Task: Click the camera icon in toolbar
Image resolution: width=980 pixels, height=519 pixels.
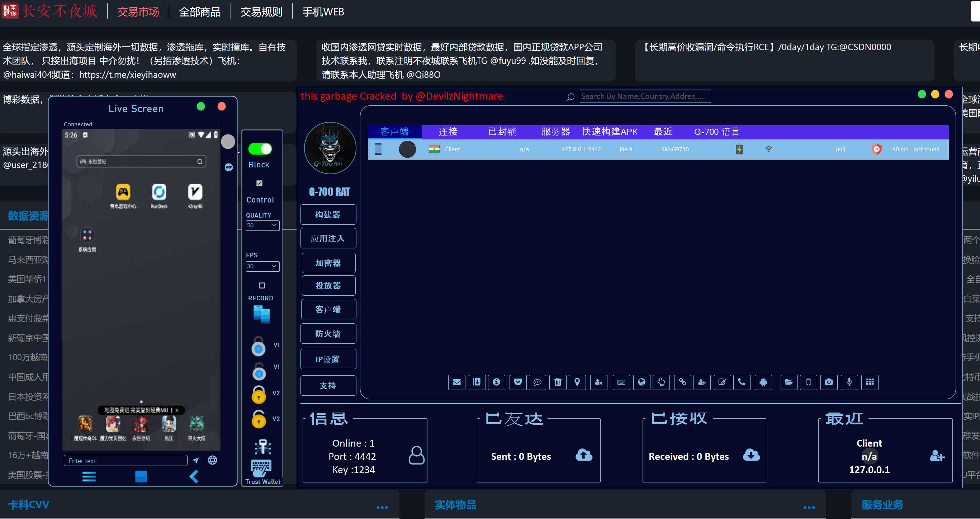Action: [829, 382]
